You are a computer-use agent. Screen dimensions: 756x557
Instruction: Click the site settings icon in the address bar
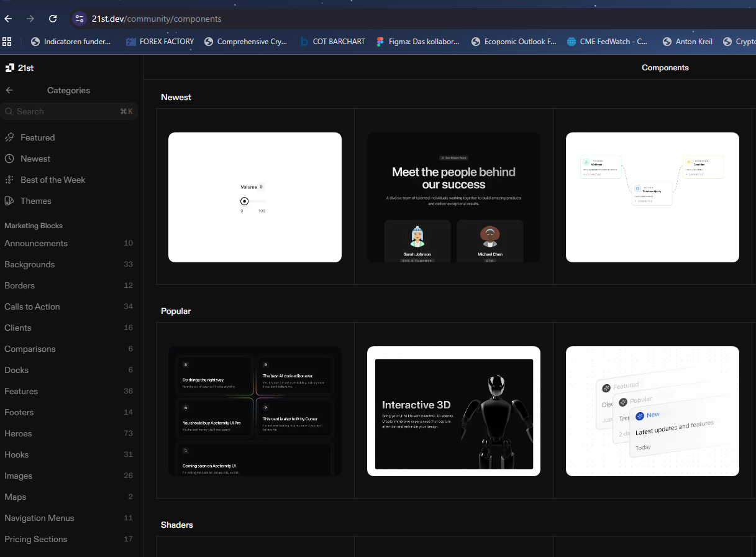[80, 19]
